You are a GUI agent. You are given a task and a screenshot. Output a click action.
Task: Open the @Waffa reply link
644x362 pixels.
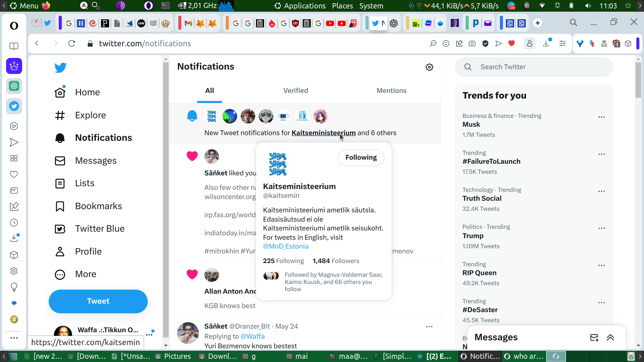point(253,337)
